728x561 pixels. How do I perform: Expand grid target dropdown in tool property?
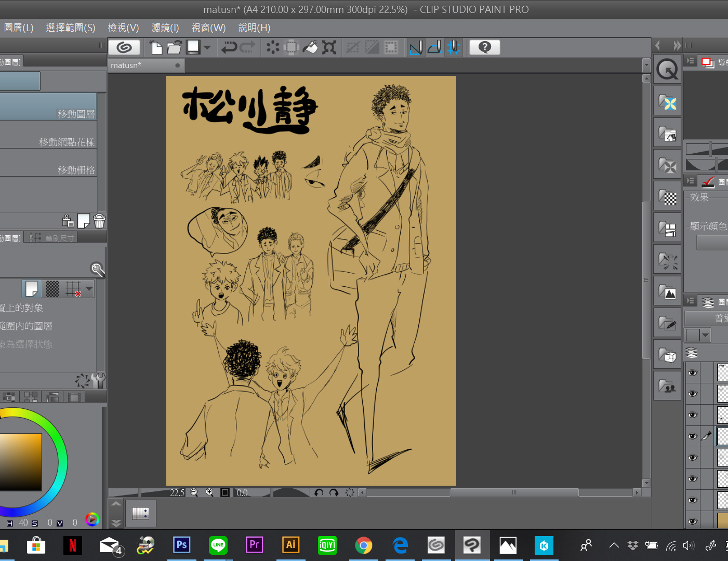(89, 288)
